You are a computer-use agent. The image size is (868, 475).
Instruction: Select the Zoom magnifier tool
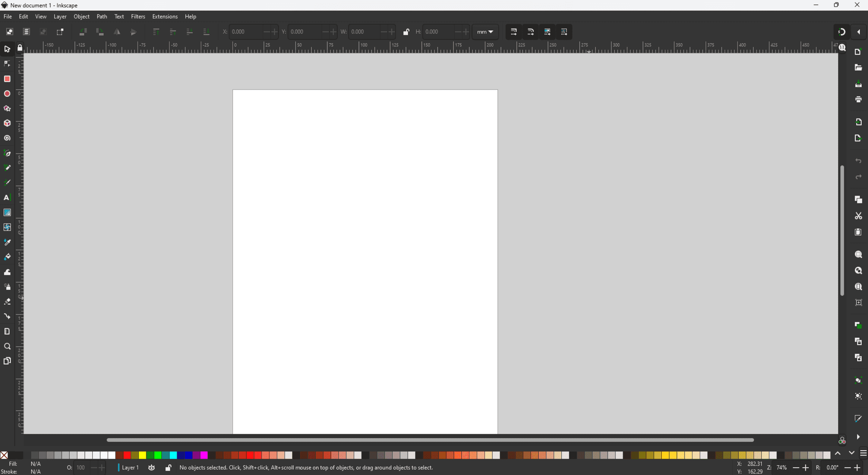pyautogui.click(x=7, y=346)
